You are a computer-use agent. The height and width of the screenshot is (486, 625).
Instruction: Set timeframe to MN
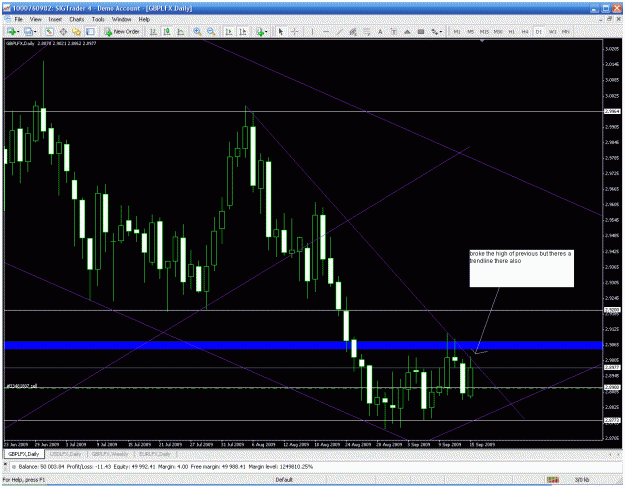point(566,32)
